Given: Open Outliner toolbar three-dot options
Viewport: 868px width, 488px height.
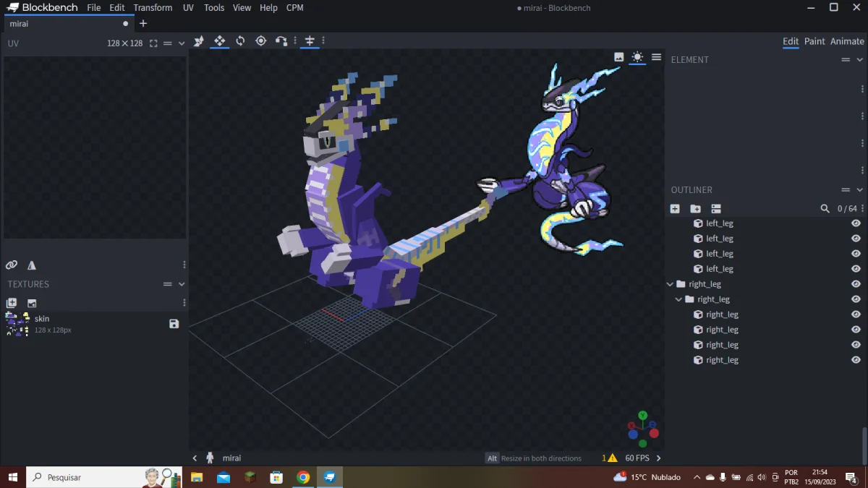Looking at the screenshot, I should click(863, 208).
